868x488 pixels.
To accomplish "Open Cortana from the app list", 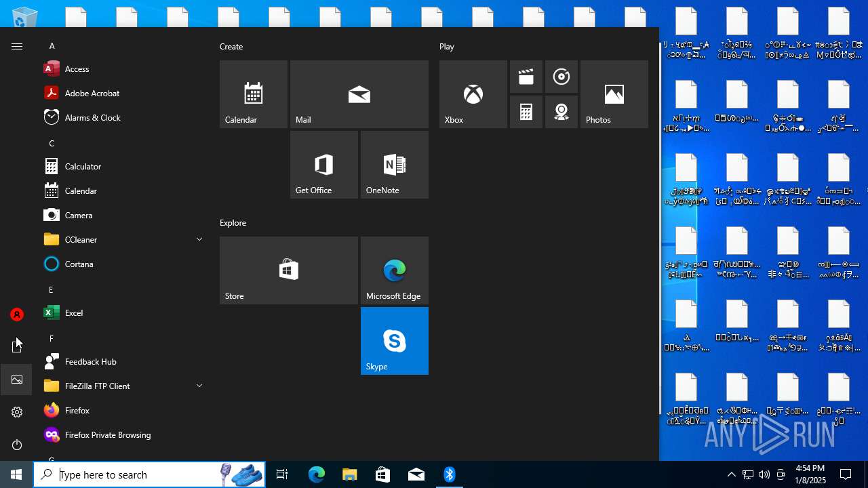I will [x=123, y=264].
